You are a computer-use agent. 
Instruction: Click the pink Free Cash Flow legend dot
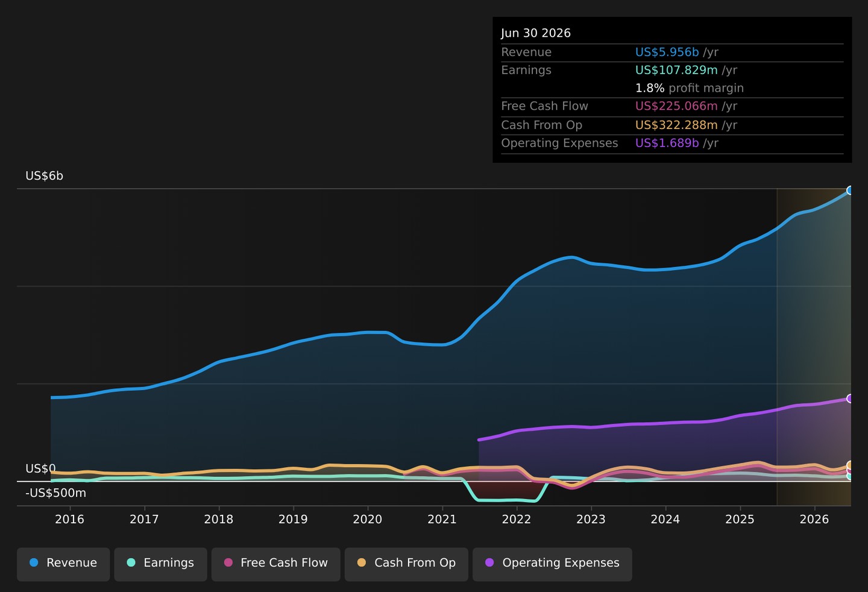(x=228, y=562)
